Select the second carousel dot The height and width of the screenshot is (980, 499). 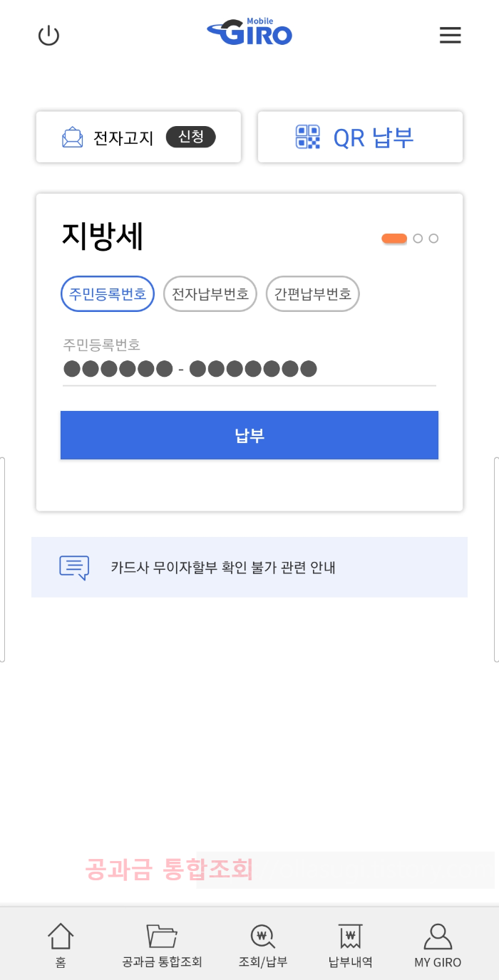(x=418, y=239)
